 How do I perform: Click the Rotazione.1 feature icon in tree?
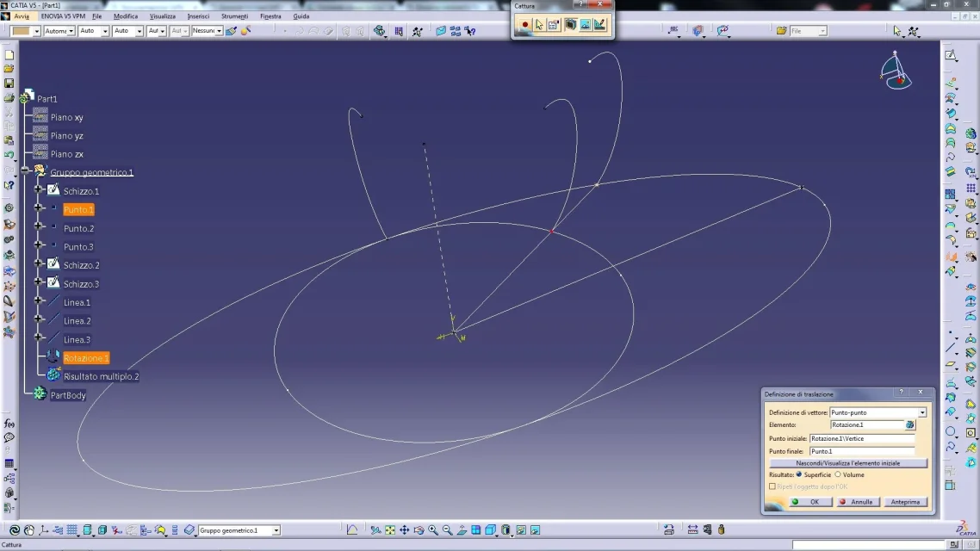(x=53, y=357)
